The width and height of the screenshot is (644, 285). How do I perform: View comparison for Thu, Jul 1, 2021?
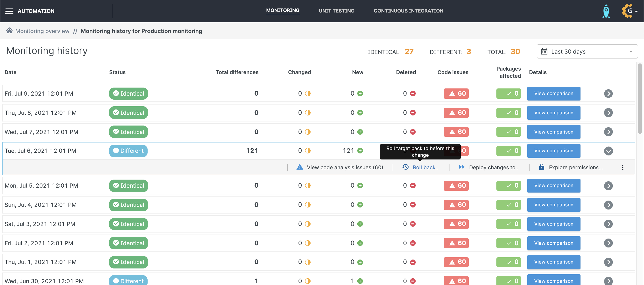click(x=553, y=262)
